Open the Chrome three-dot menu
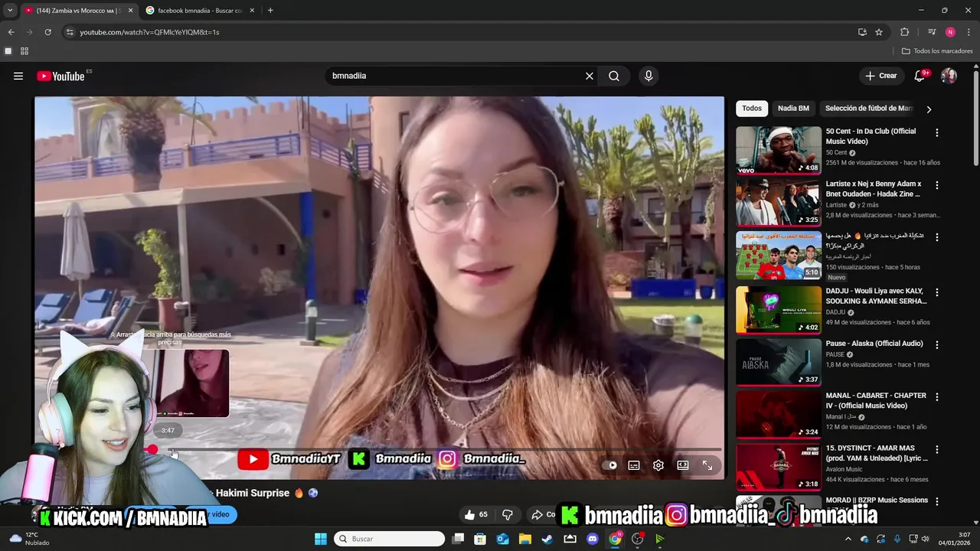Image resolution: width=980 pixels, height=551 pixels. pyautogui.click(x=969, y=32)
